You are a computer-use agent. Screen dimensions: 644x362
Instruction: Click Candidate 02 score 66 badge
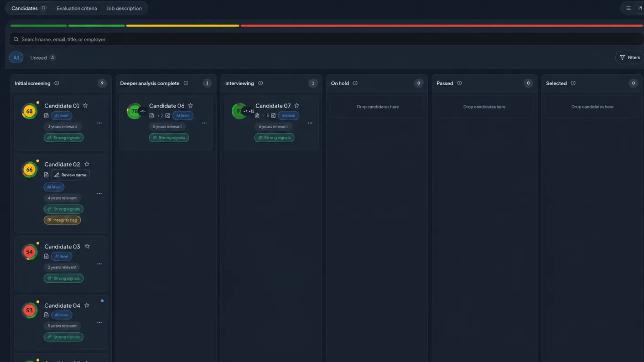coord(29,170)
